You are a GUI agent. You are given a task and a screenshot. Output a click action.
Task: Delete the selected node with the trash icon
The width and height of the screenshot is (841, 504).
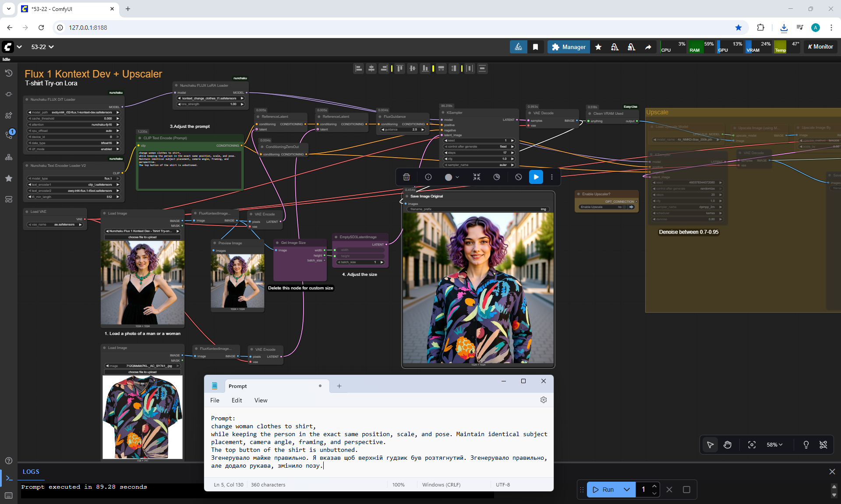click(406, 177)
